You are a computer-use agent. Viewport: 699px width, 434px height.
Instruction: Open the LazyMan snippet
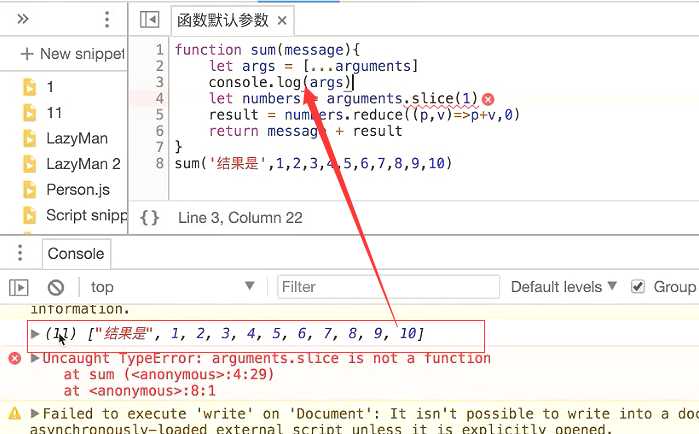(77, 139)
